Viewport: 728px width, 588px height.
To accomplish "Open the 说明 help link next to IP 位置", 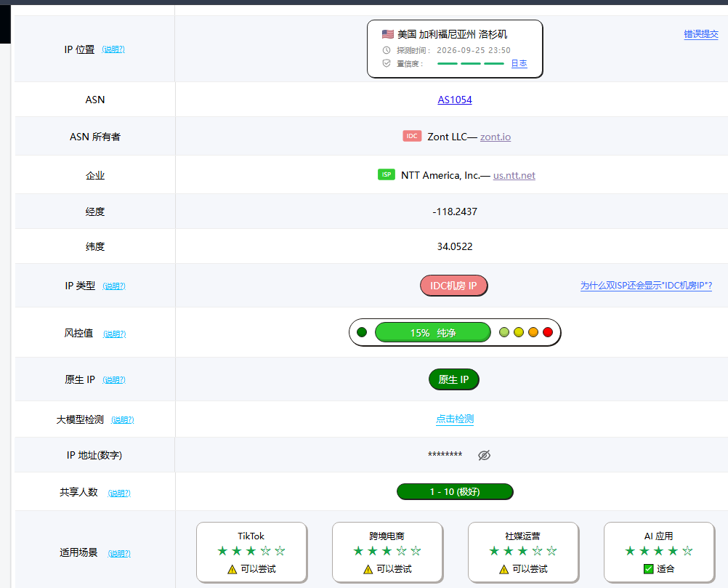I will tap(113, 49).
